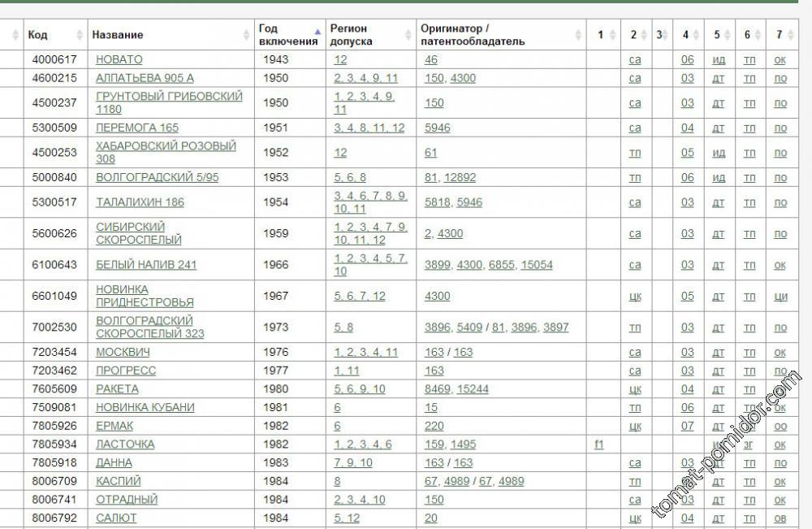This screenshot has height=529, width=812.
Task: Click originator 1495 in ЛАСТОЧКА row
Action: tap(463, 444)
